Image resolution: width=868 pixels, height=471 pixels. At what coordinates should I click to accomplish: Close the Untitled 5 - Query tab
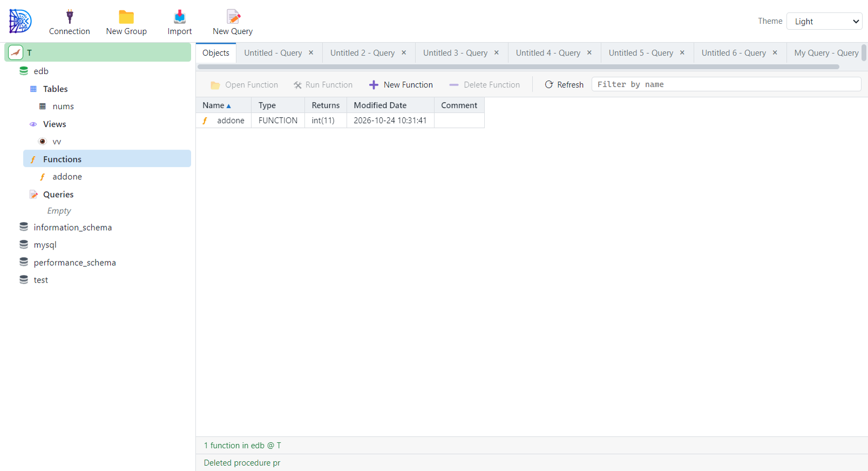[682, 52]
